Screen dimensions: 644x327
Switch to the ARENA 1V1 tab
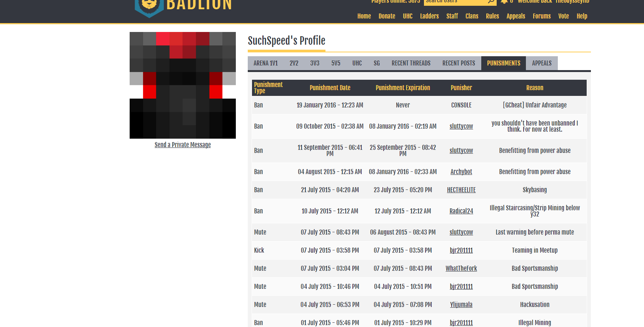265,63
